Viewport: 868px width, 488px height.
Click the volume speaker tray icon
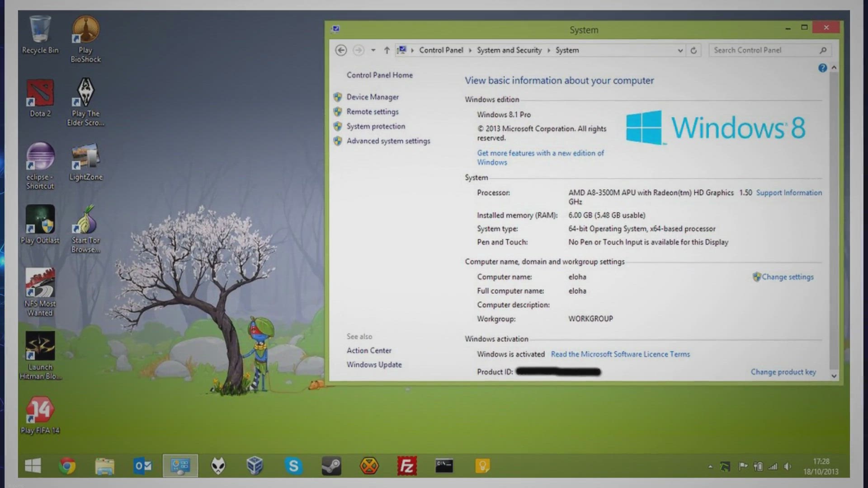click(x=788, y=466)
